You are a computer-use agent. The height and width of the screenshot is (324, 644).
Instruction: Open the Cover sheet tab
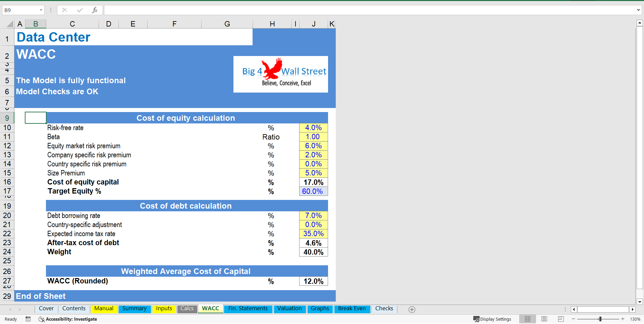tap(46, 309)
